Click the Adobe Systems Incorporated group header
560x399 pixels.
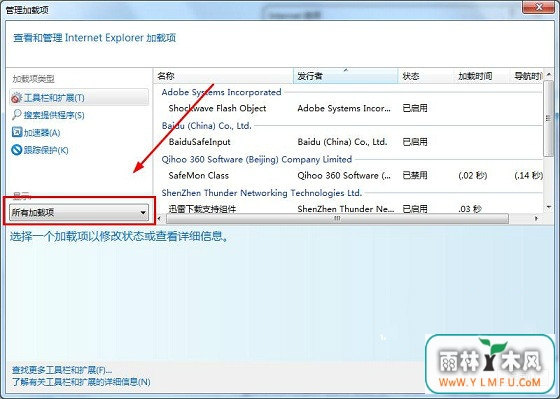(x=221, y=92)
